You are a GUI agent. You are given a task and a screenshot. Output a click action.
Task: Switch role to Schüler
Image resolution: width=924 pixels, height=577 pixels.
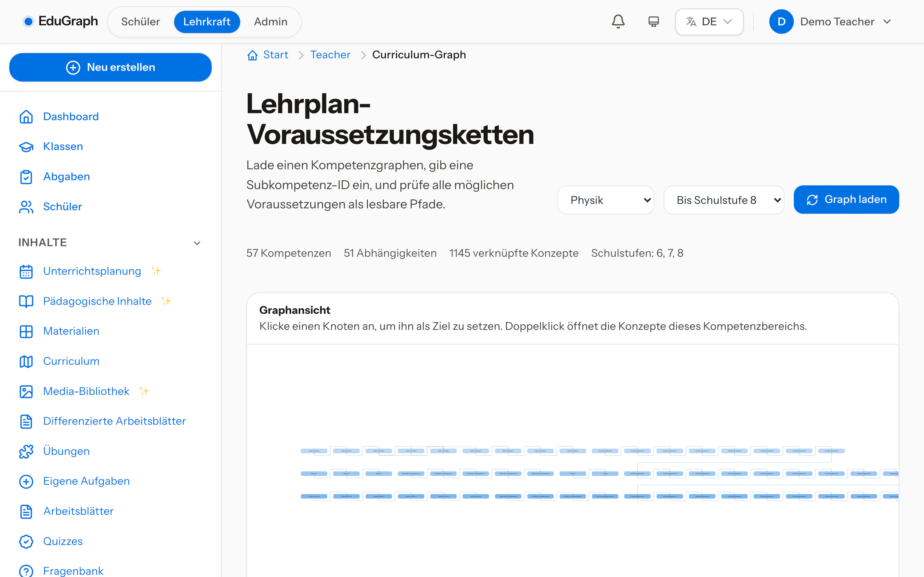coord(141,22)
